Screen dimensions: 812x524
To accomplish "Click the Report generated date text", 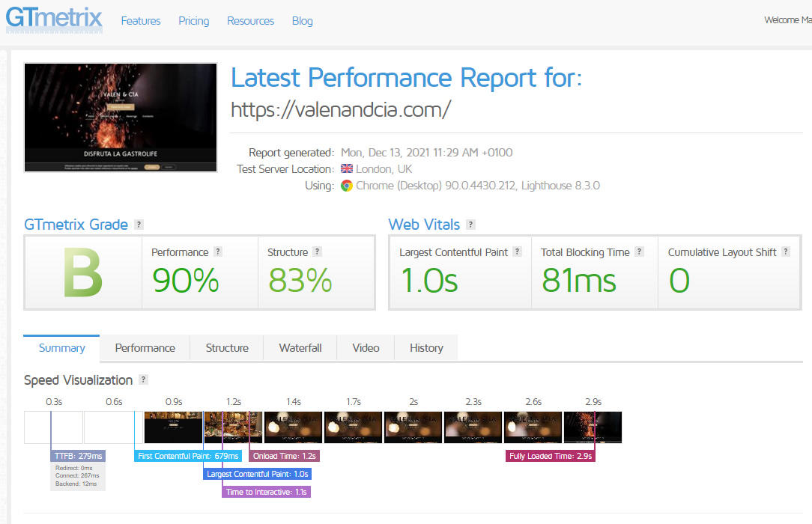I will [x=427, y=153].
